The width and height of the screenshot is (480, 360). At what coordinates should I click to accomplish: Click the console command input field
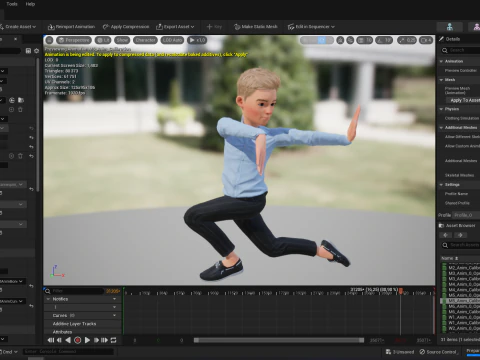[x=68, y=352]
